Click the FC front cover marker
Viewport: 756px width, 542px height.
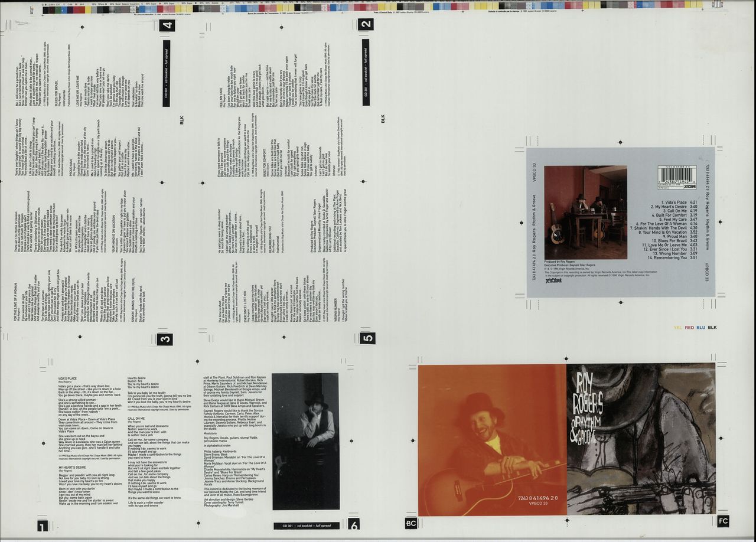[723, 521]
